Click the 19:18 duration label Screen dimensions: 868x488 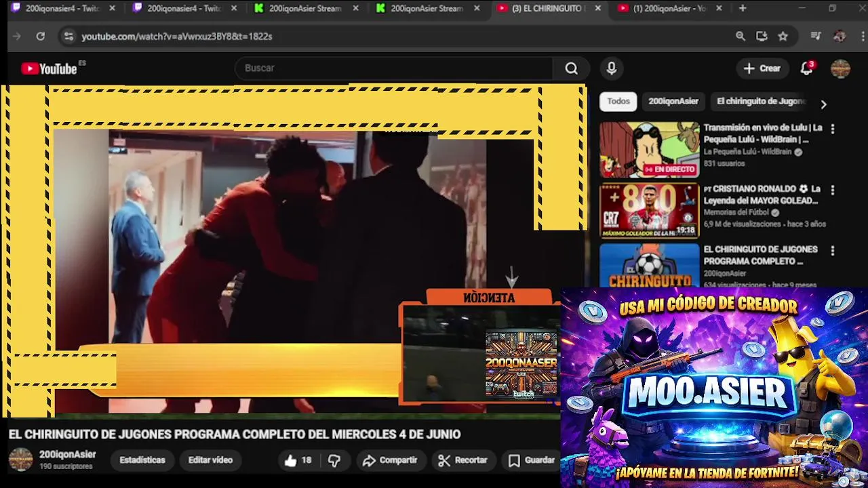(x=686, y=230)
